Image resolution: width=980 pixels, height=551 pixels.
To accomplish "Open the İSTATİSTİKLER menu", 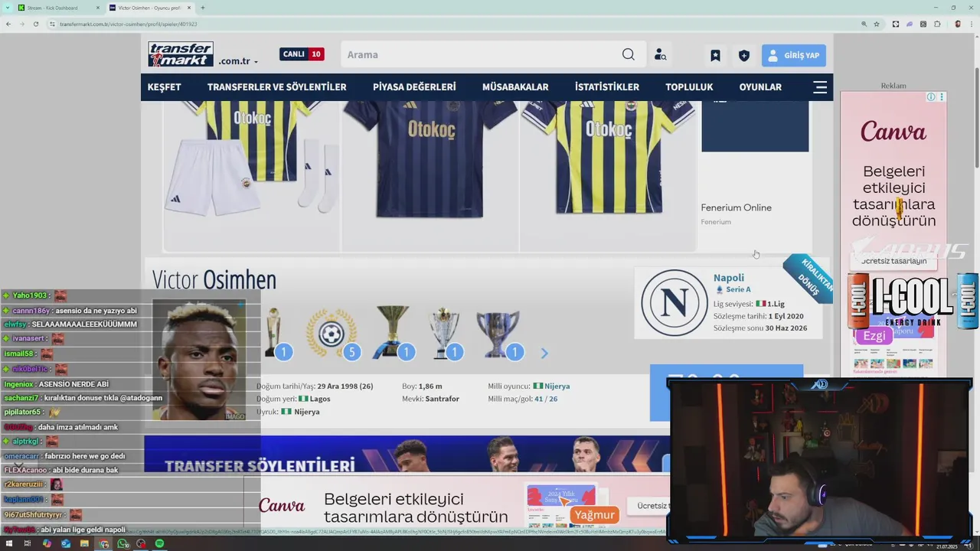I will point(607,87).
